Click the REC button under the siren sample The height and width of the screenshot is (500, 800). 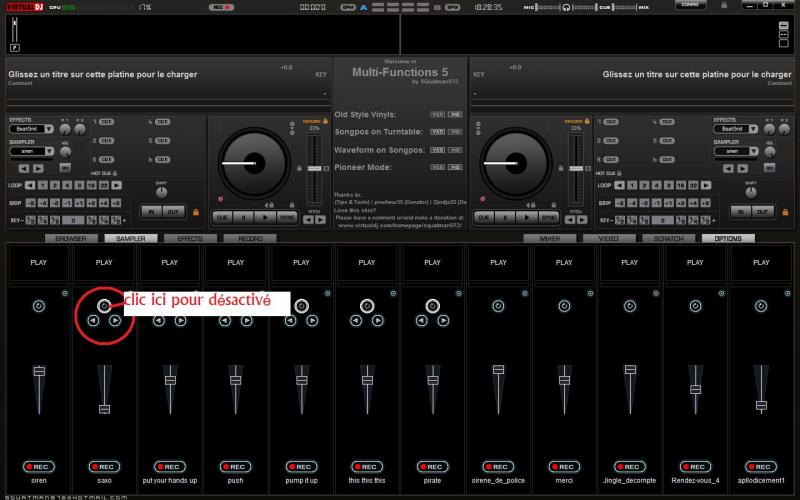[x=38, y=467]
